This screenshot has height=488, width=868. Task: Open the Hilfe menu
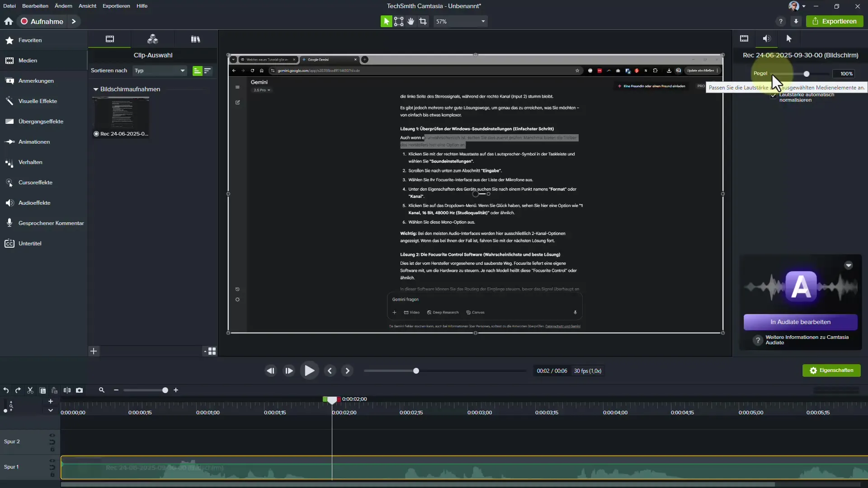(142, 6)
